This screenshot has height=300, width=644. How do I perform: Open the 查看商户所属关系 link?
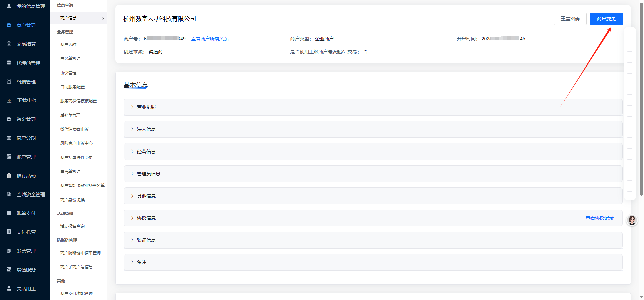[210, 39]
